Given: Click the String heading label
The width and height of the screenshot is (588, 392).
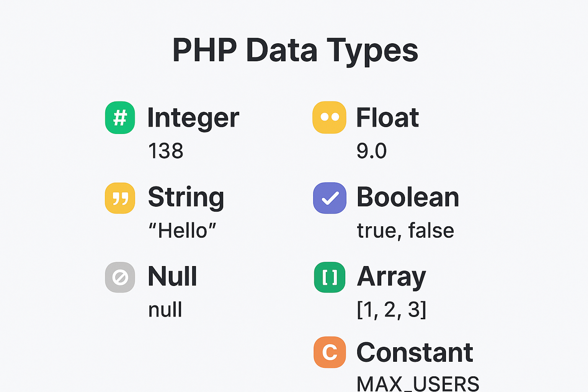Looking at the screenshot, I should point(186,197).
